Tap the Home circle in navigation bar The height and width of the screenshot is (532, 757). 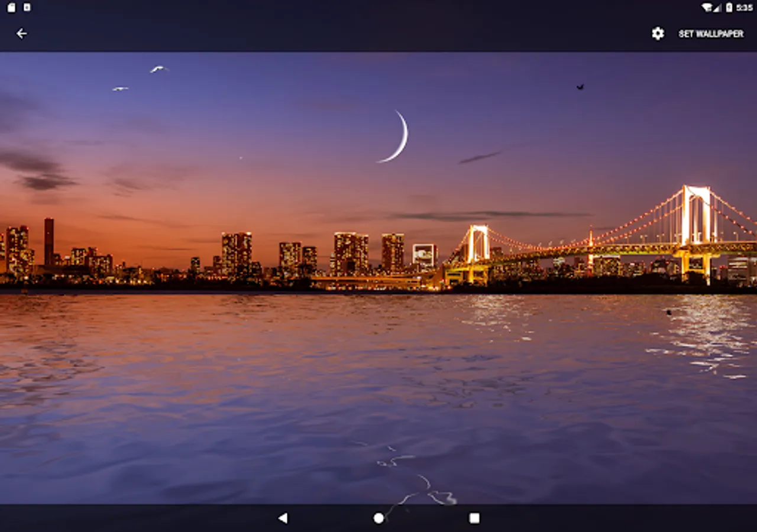[x=378, y=518]
